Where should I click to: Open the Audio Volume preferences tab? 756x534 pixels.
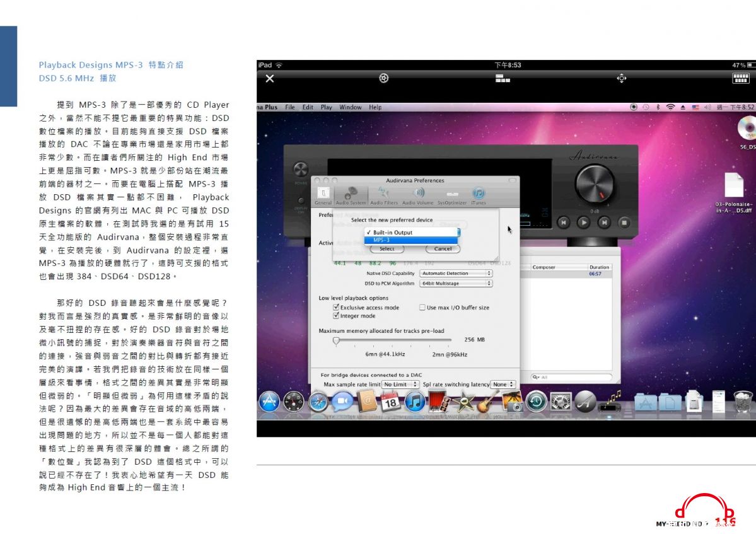tap(417, 195)
